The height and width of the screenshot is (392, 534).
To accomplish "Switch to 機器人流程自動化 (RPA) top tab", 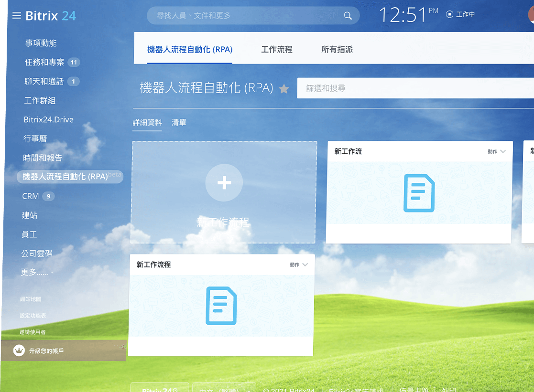I will coord(190,50).
